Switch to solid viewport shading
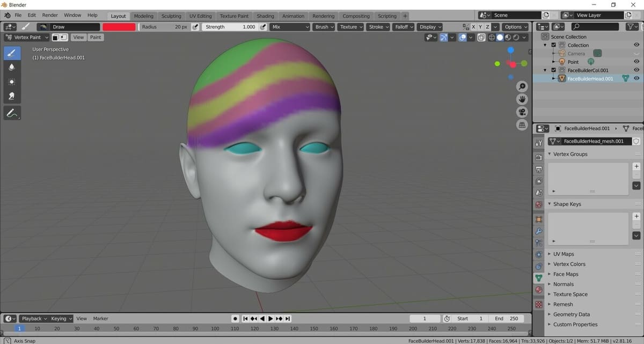Screen dimensions: 644x344 pyautogui.click(x=500, y=37)
